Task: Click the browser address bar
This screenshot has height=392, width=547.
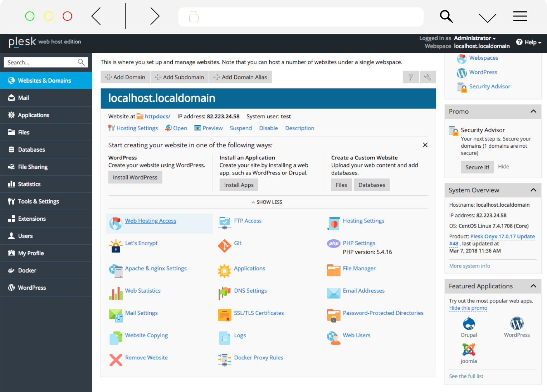Action: (301, 17)
